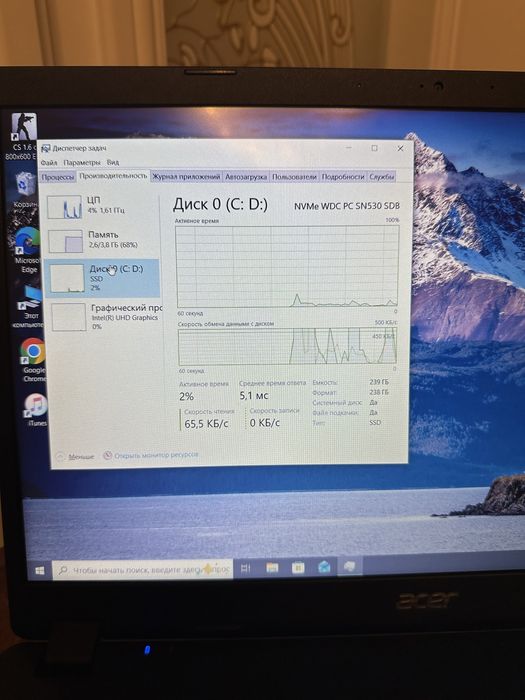Image resolution: width=525 pixels, height=700 pixels.
Task: Click 'Открыть монитор ресурсов' link
Action: pyautogui.click(x=151, y=455)
